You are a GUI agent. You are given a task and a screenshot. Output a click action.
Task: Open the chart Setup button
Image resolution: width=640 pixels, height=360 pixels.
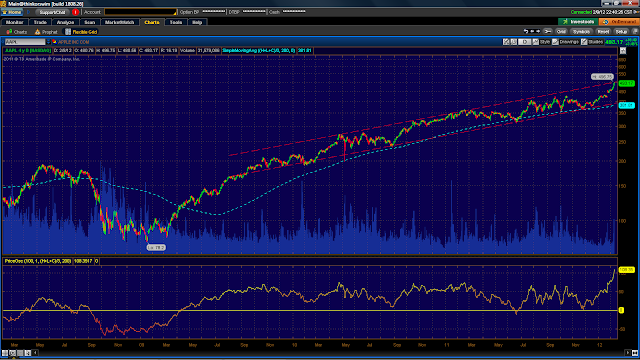[621, 31]
